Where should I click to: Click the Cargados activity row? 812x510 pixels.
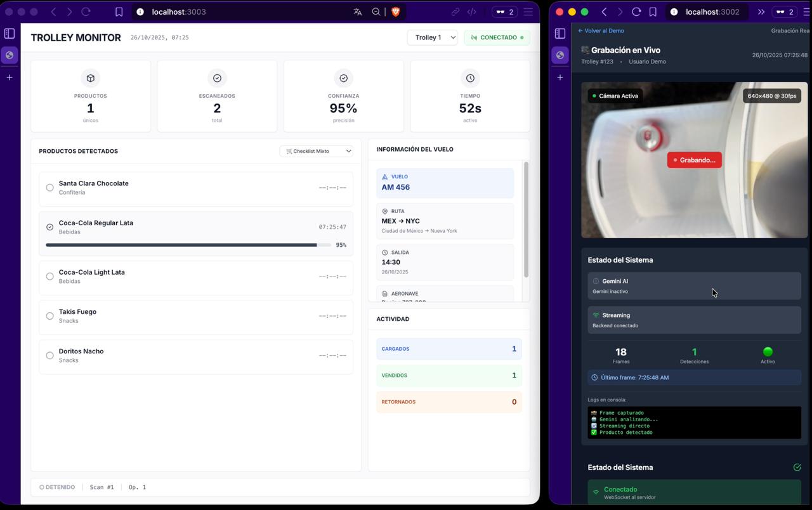[449, 349]
